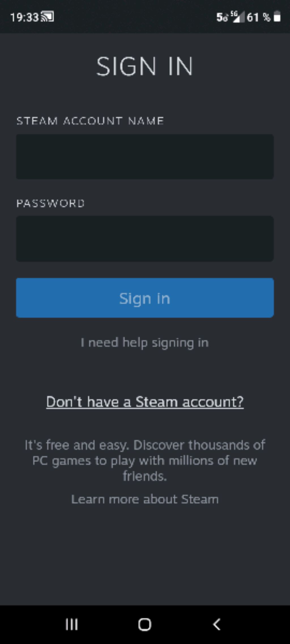Tap the 5G network indicator
Image resolution: width=290 pixels, height=644 pixels.
pyautogui.click(x=223, y=17)
